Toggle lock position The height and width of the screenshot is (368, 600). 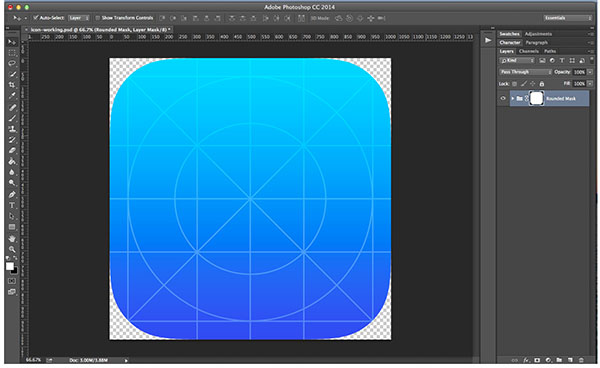click(x=533, y=83)
